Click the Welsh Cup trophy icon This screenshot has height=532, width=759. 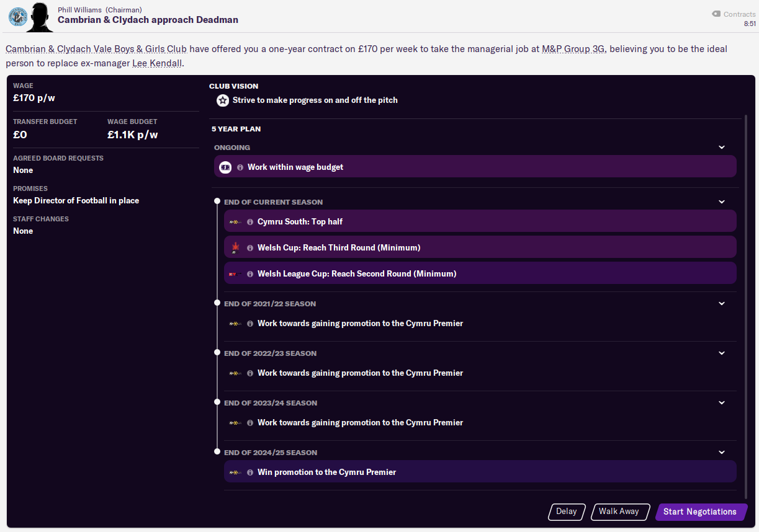coord(235,248)
